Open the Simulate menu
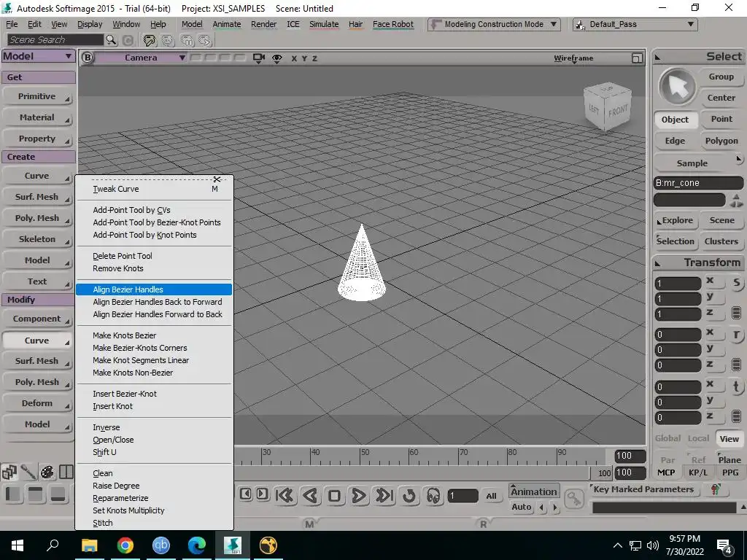 point(323,24)
